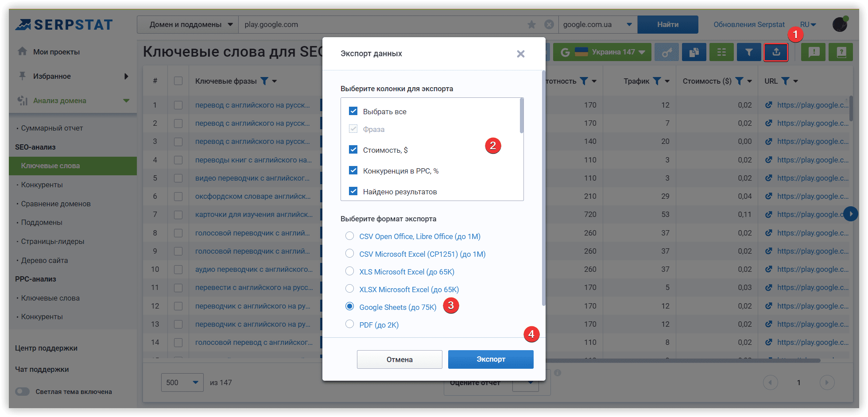Screen dimensions: 868x417
Task: Open Страницы-лидеры in sidebar
Action: (x=53, y=241)
